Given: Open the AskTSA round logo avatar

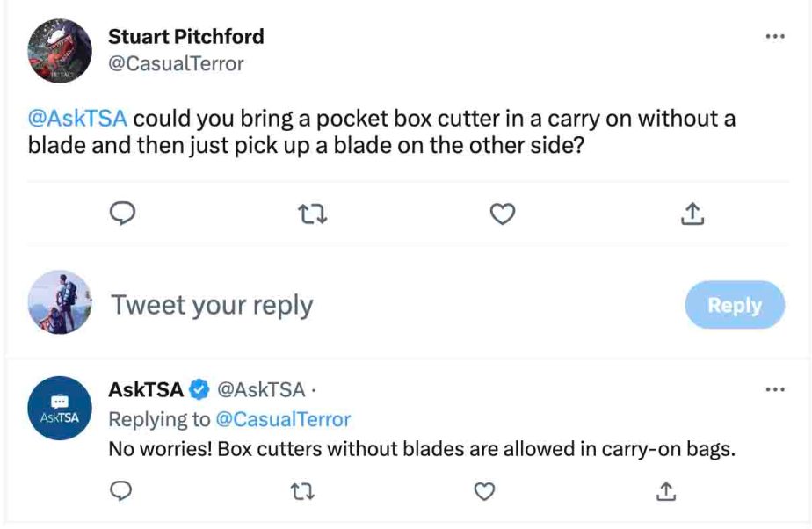Looking at the screenshot, I should (x=60, y=408).
